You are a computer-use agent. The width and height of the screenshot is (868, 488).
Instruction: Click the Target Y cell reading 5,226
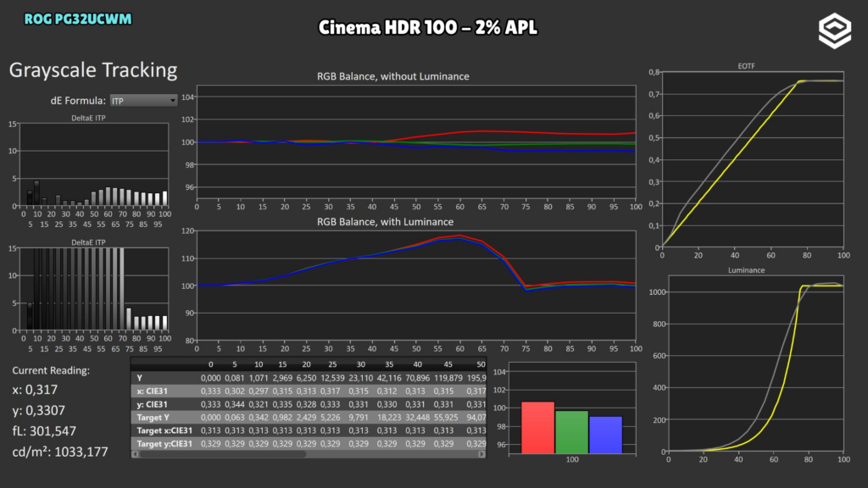pos(331,418)
